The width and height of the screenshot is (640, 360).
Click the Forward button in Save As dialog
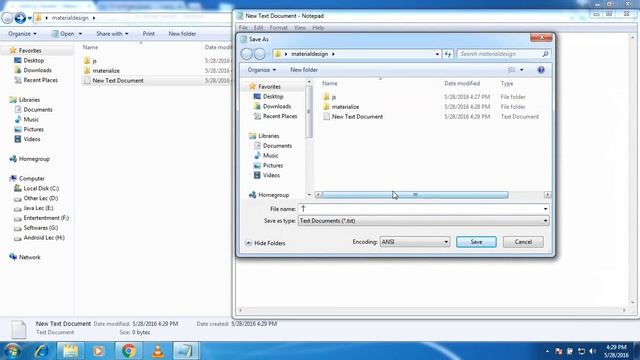click(260, 54)
